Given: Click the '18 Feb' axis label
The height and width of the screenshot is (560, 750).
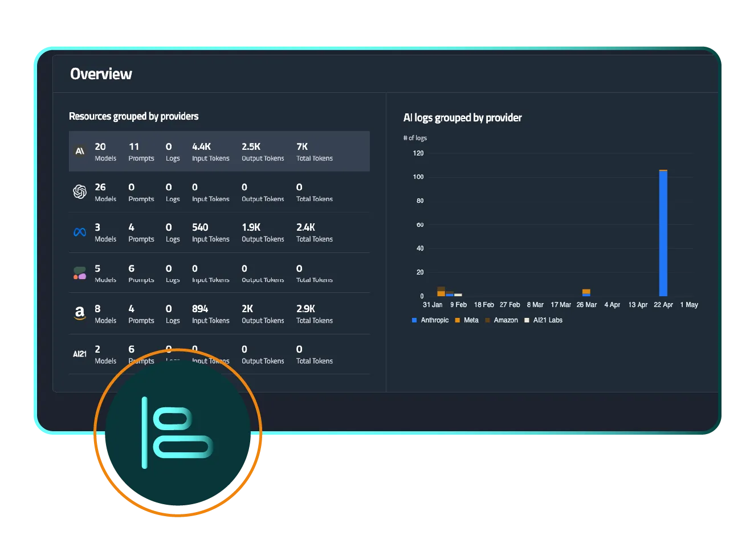Looking at the screenshot, I should [x=484, y=305].
